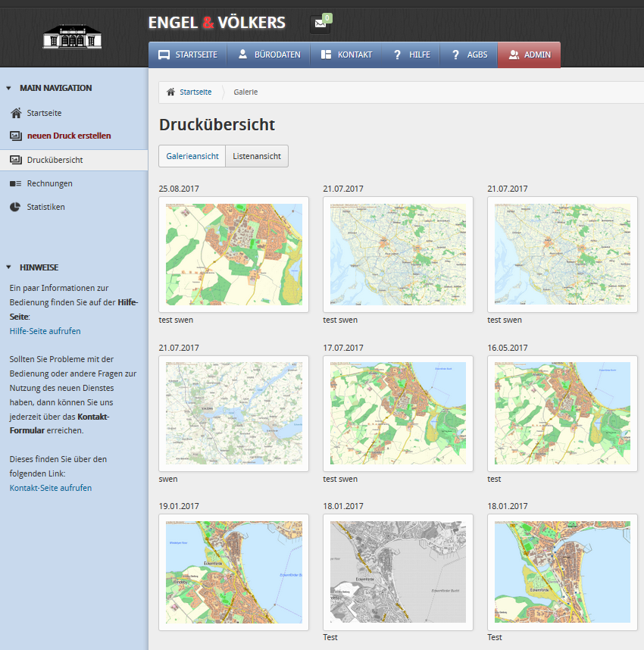The image size is (644, 650).
Task: Click the mail envelope notification icon
Action: tap(320, 23)
